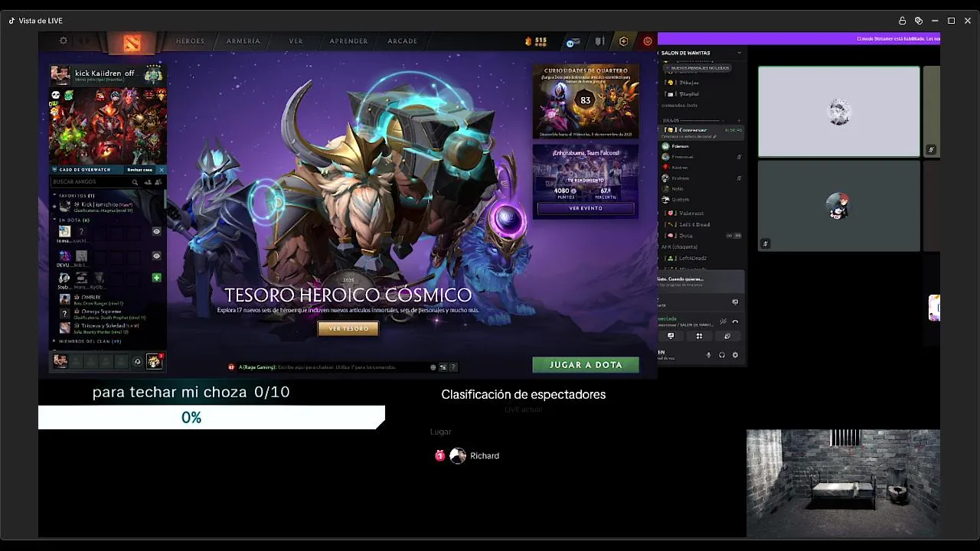This screenshot has width=980, height=551.
Task: Toggle Discord headphones deafen
Action: (721, 355)
